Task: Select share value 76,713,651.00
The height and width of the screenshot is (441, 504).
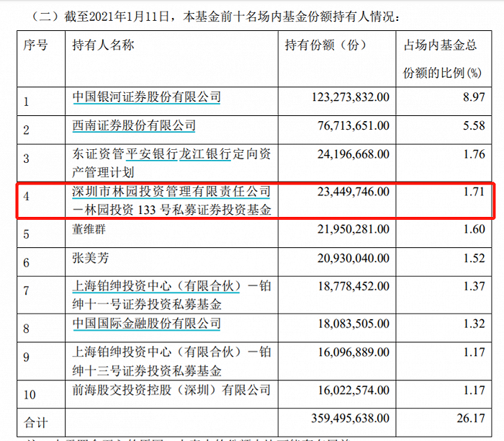Action: pos(354,126)
